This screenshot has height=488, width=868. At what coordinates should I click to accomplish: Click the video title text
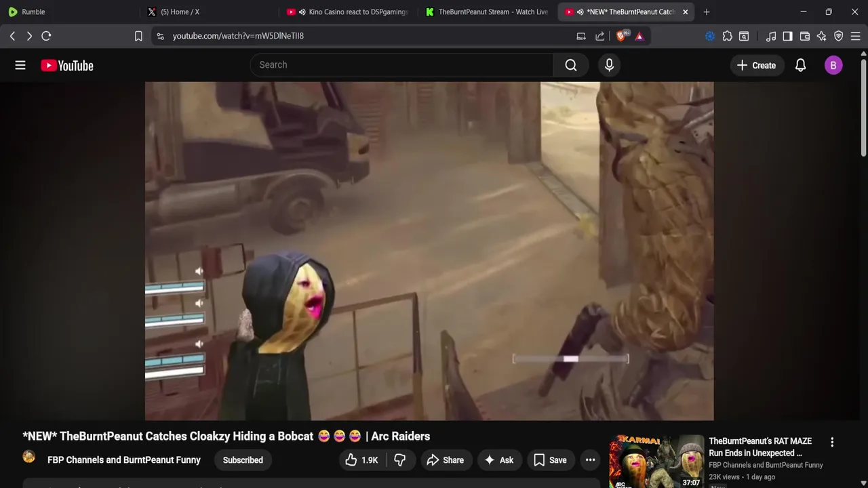point(226,436)
